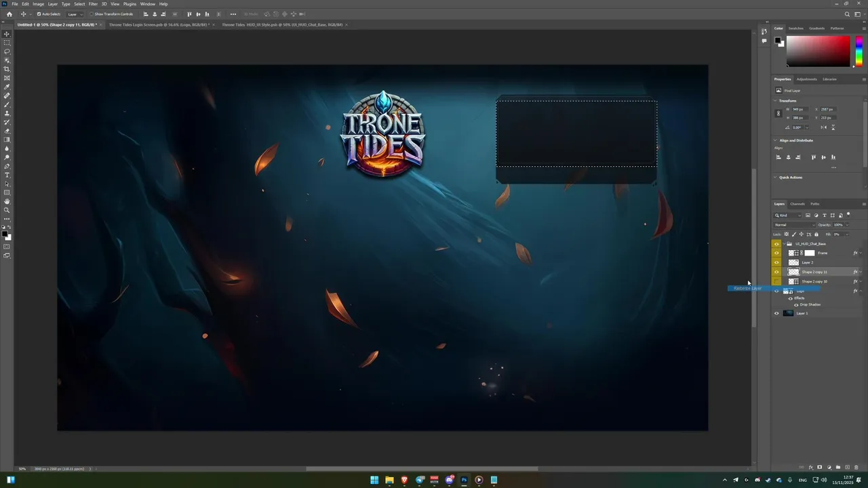Click the hue slider in Color panel
868x488 pixels.
click(x=859, y=51)
